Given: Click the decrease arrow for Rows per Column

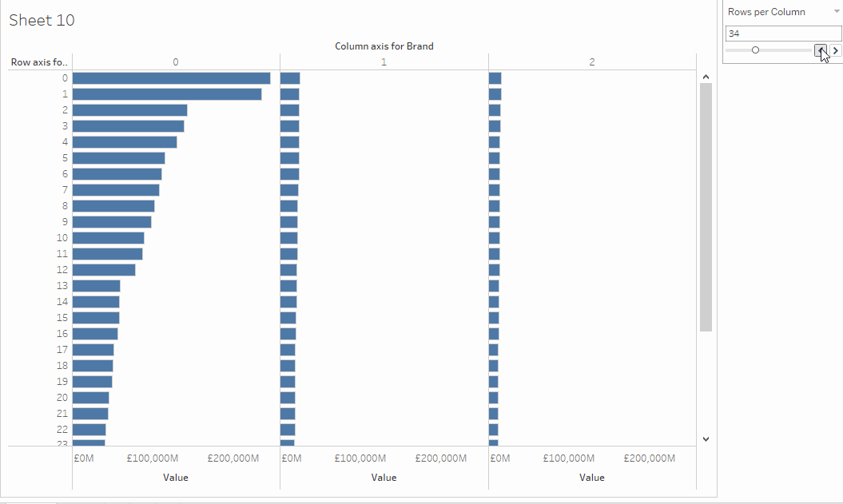Looking at the screenshot, I should (x=821, y=50).
